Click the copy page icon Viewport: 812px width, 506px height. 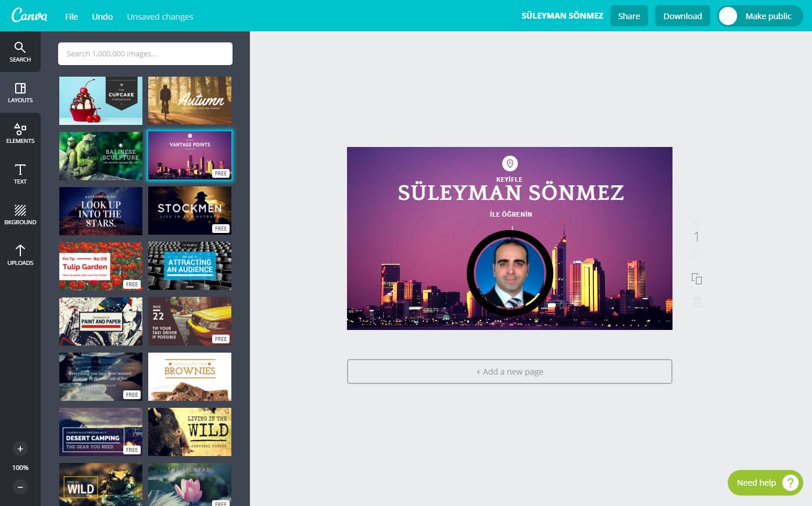point(696,279)
